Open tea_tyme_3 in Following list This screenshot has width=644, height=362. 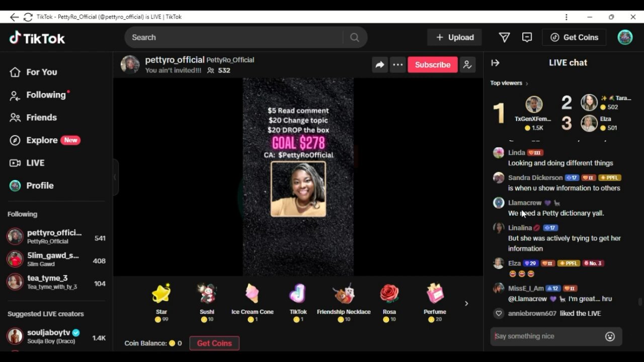[x=56, y=282]
